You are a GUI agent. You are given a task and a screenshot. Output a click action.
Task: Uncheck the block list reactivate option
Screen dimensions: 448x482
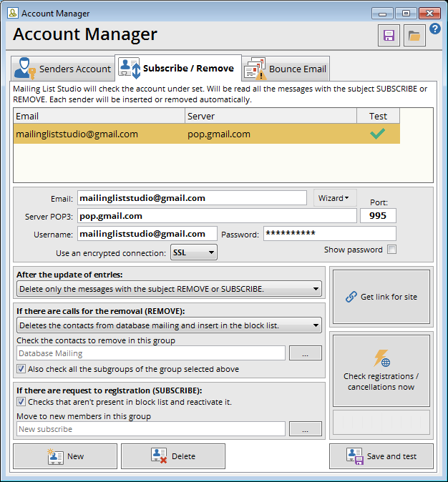(21, 402)
